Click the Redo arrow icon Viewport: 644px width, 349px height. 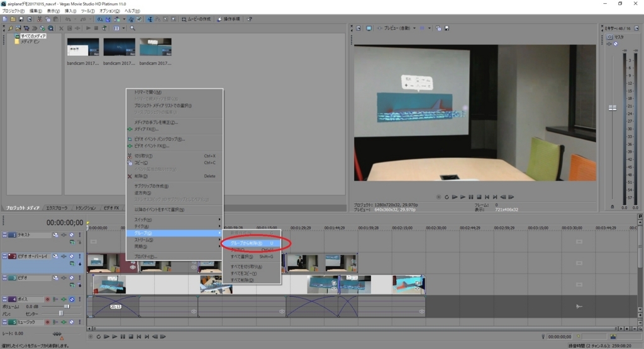(83, 19)
